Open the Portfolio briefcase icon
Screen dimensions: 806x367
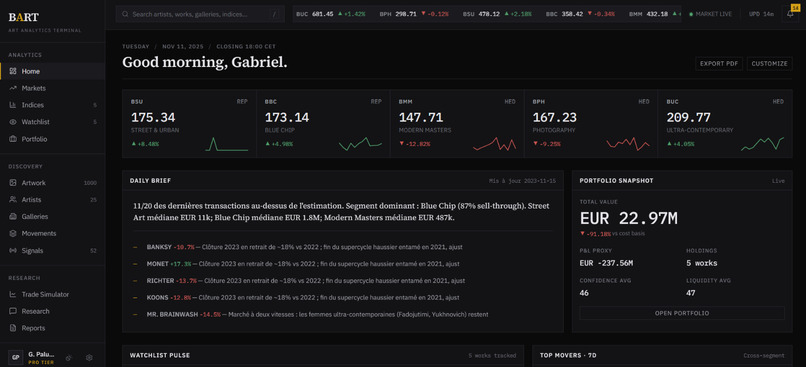point(13,139)
